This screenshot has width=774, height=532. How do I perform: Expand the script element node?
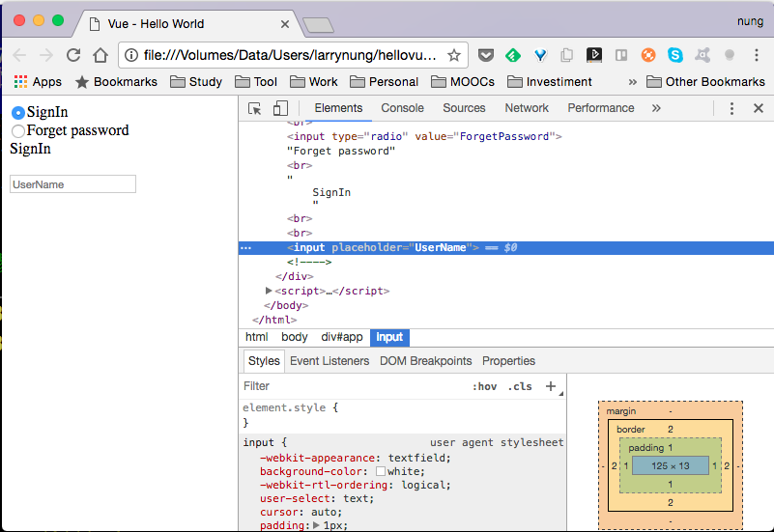point(269,291)
